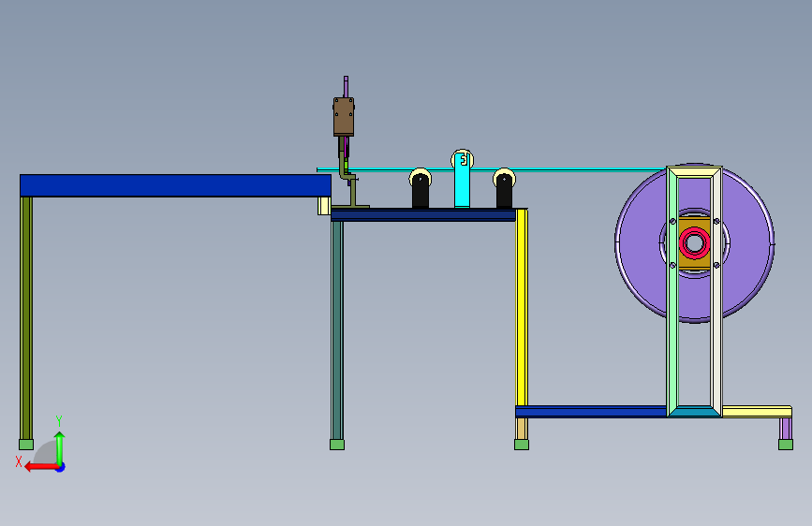The image size is (812, 526).
Task: Click the red X axis arrow of the triad
Action: click(x=41, y=467)
